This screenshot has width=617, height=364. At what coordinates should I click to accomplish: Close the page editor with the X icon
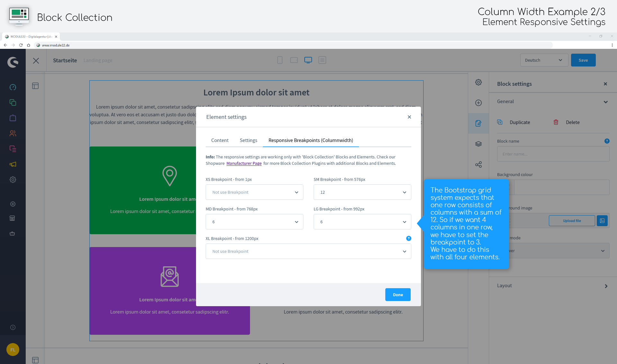(36, 61)
